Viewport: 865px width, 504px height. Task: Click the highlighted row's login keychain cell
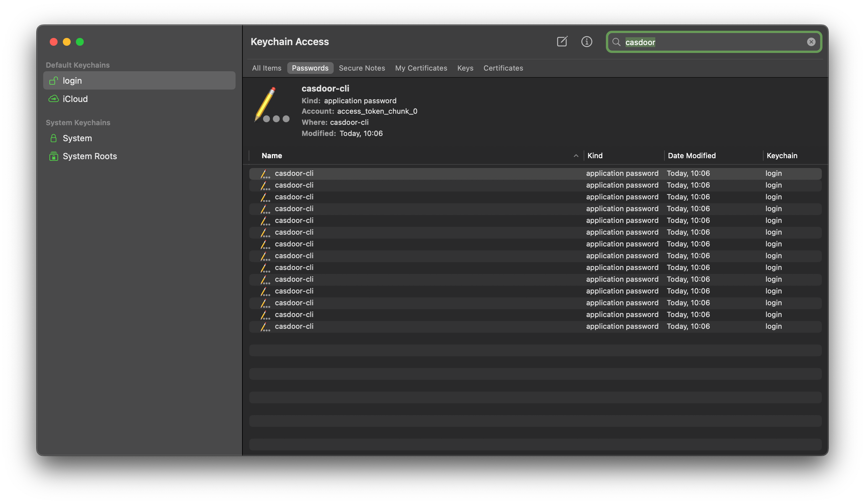pos(773,174)
